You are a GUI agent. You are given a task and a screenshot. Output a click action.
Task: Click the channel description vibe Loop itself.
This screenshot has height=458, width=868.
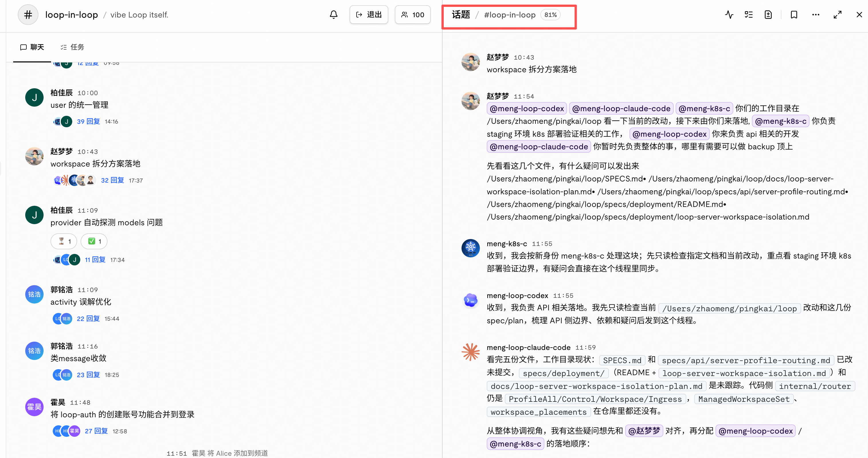pos(139,15)
